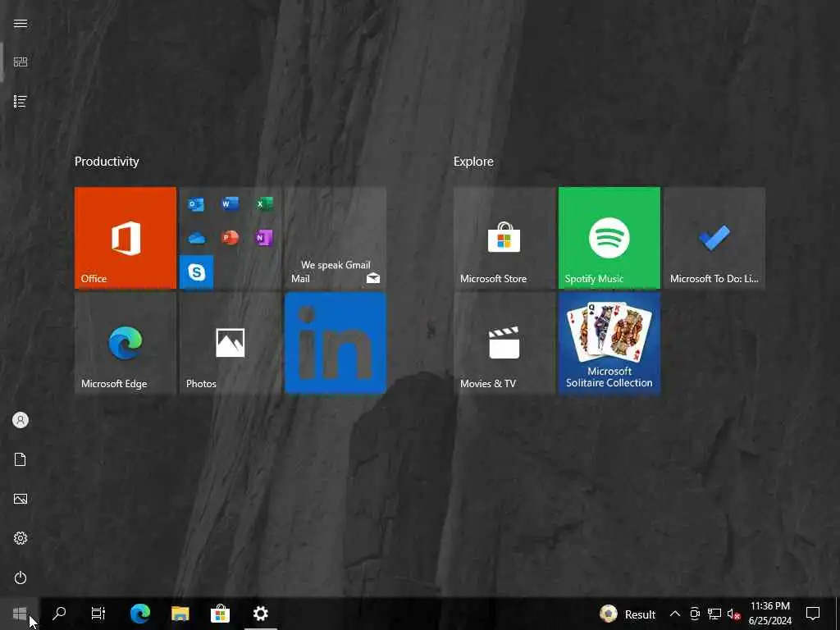Open Documents from Start sidebar
Image resolution: width=840 pixels, height=630 pixels.
point(21,459)
